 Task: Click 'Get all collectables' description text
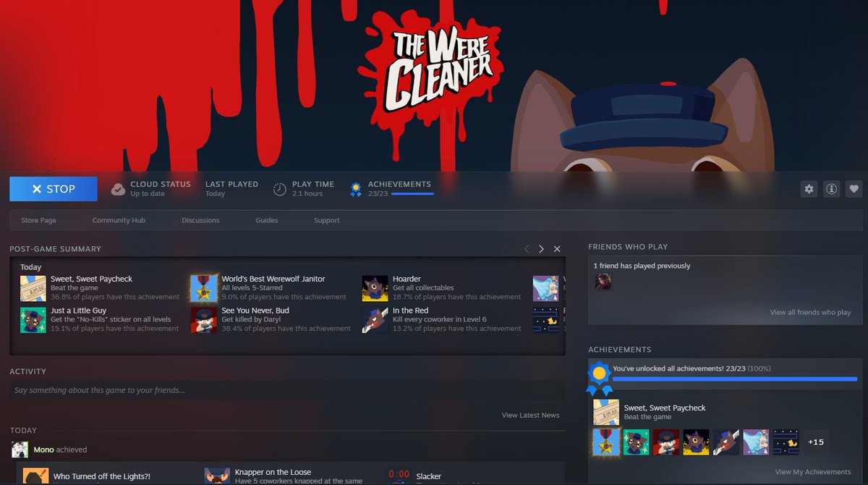tap(423, 287)
